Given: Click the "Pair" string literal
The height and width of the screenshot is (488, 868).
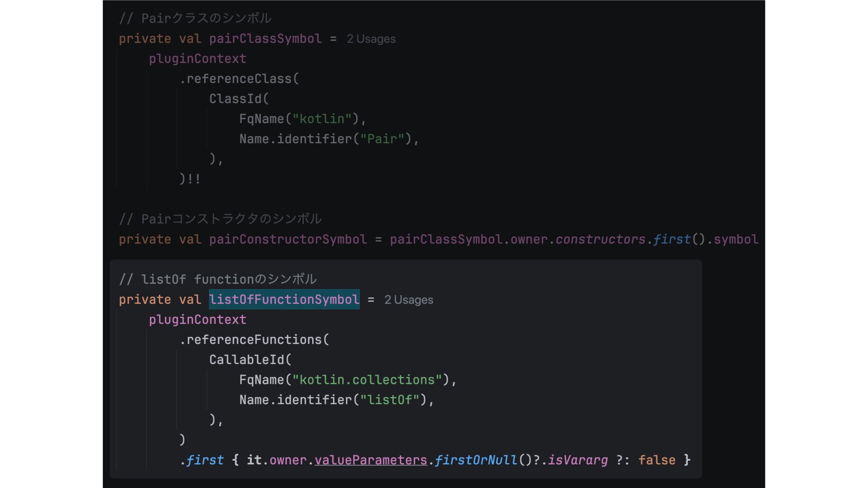Looking at the screenshot, I should click(382, 139).
